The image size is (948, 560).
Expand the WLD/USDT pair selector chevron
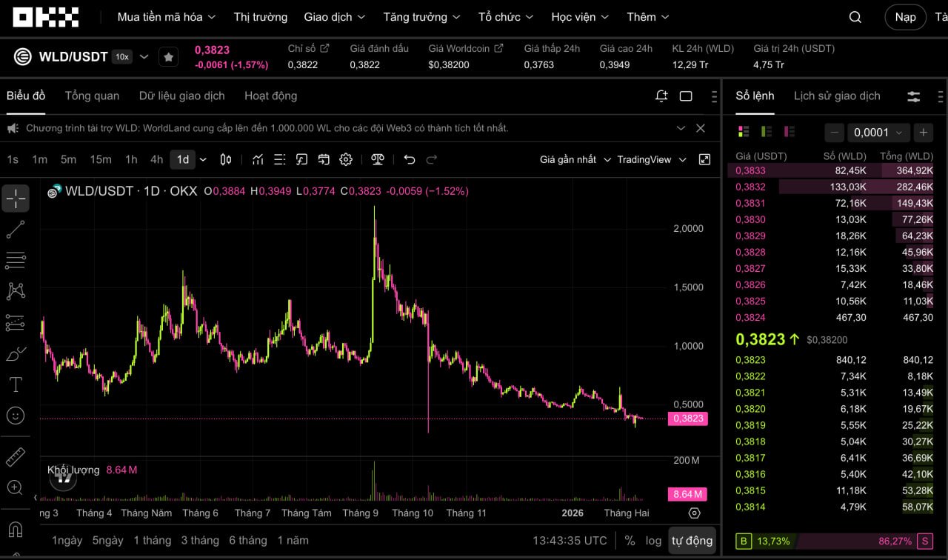(144, 57)
